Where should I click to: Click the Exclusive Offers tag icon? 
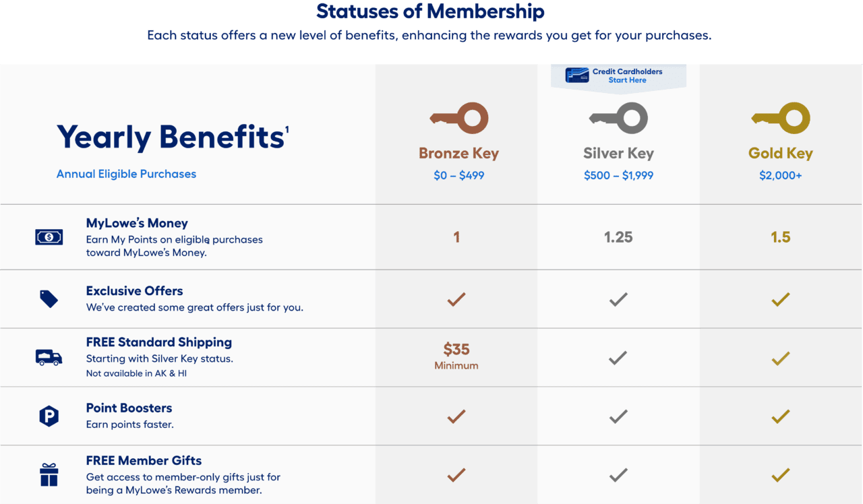coord(49,299)
